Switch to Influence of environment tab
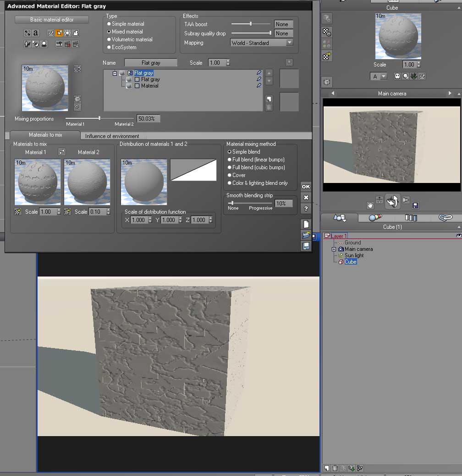Screen dimensions: 462x476 click(x=112, y=136)
